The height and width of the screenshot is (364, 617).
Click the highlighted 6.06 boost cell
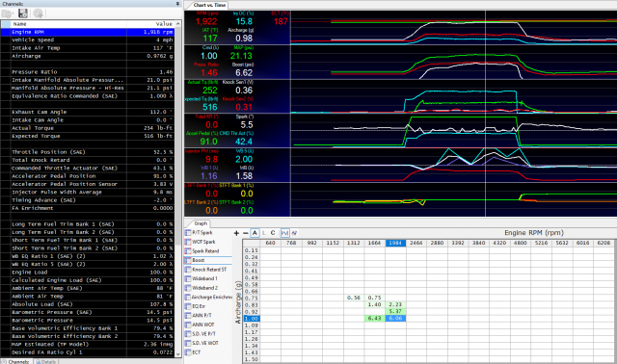point(395,319)
